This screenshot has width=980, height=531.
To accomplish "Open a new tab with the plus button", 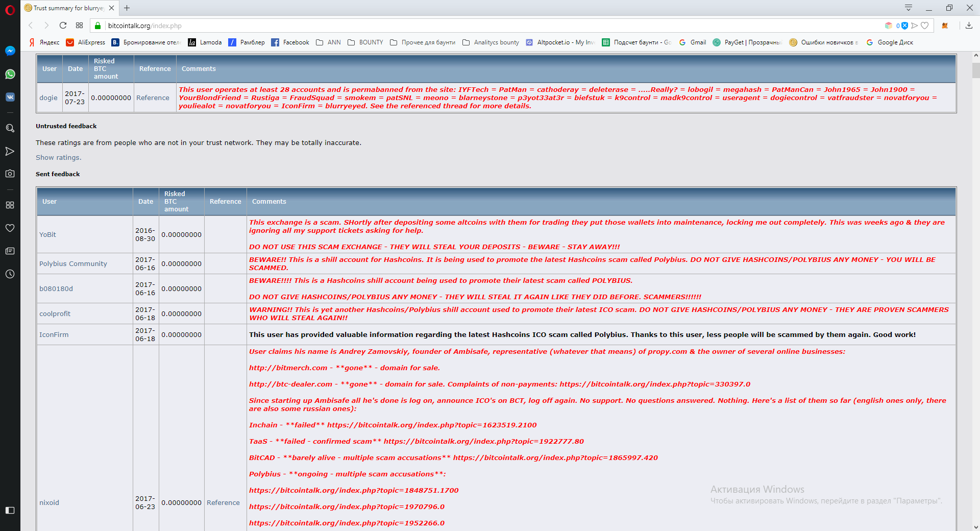I will pos(127,8).
